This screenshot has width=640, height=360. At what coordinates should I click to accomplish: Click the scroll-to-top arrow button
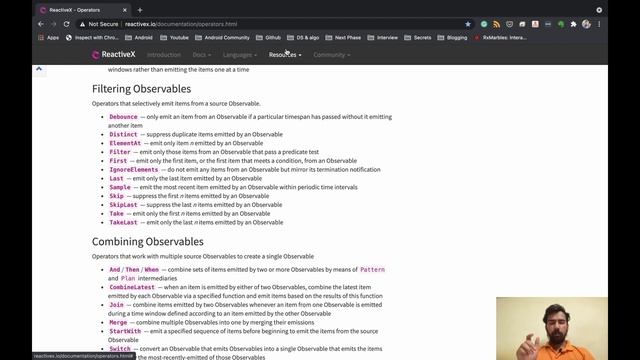[39, 69]
